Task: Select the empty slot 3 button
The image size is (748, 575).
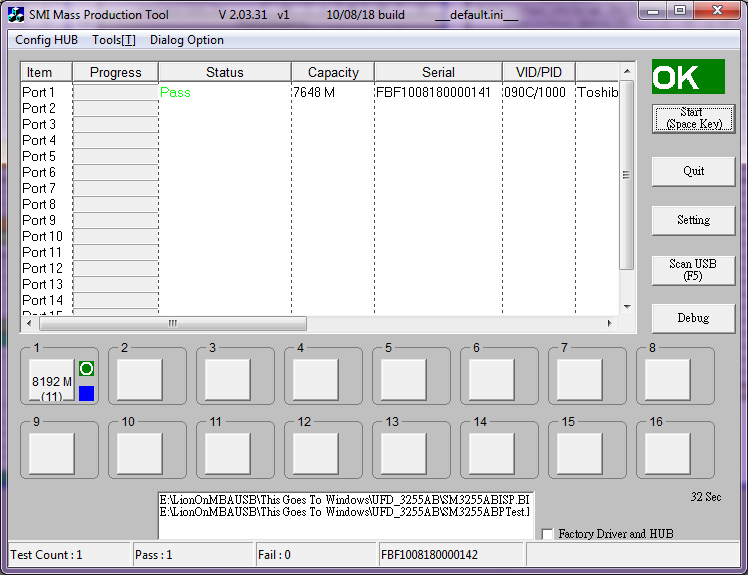Action: 228,380
